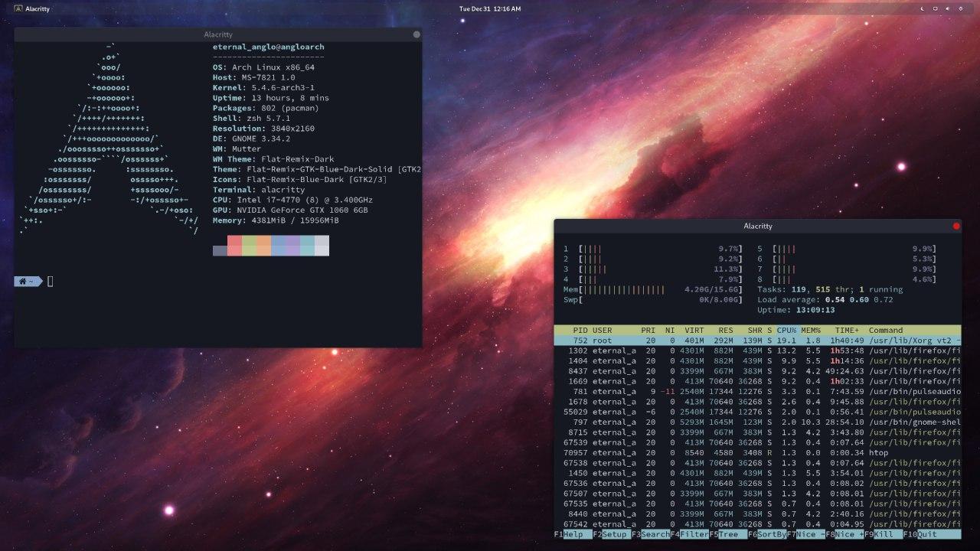
Task: Click the night light moon icon
Action: coord(922,8)
